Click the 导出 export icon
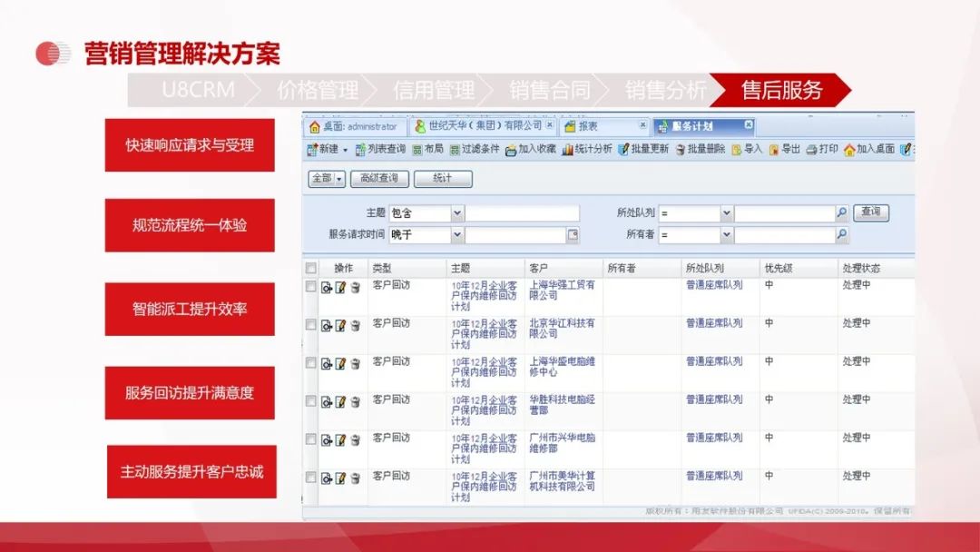Image resolution: width=980 pixels, height=552 pixels. [774, 150]
